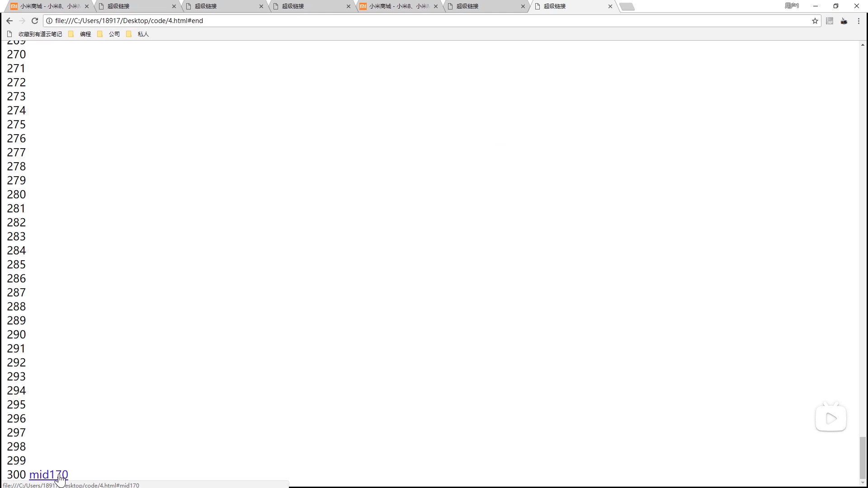Open the three-dot Chrome menu
The image size is (868, 488).
(x=859, y=21)
